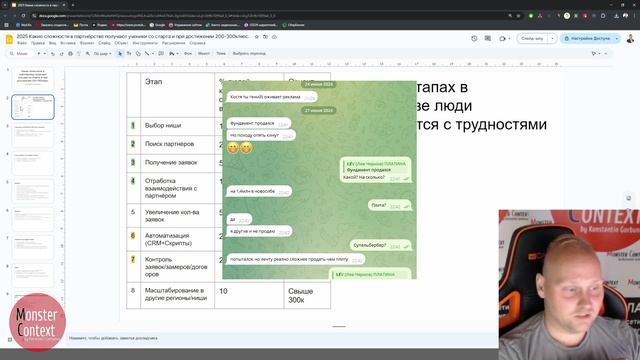Reload the browser page
This screenshot has height=360, width=640.
point(23,16)
